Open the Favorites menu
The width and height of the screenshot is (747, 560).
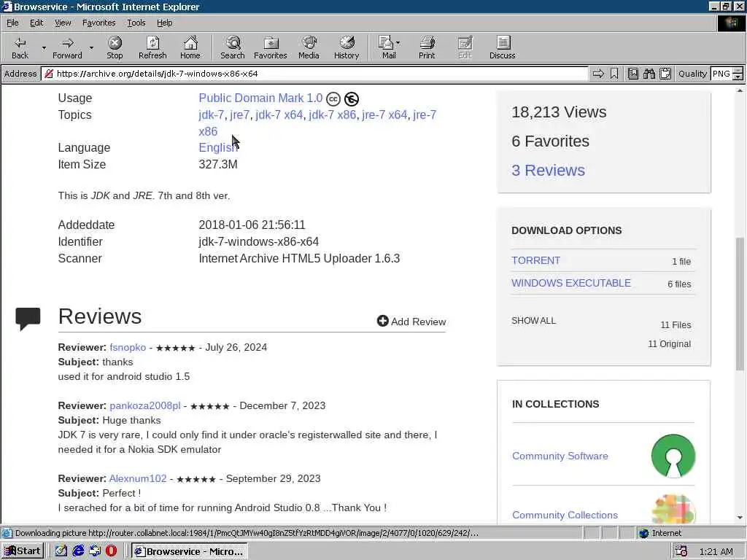[98, 23]
